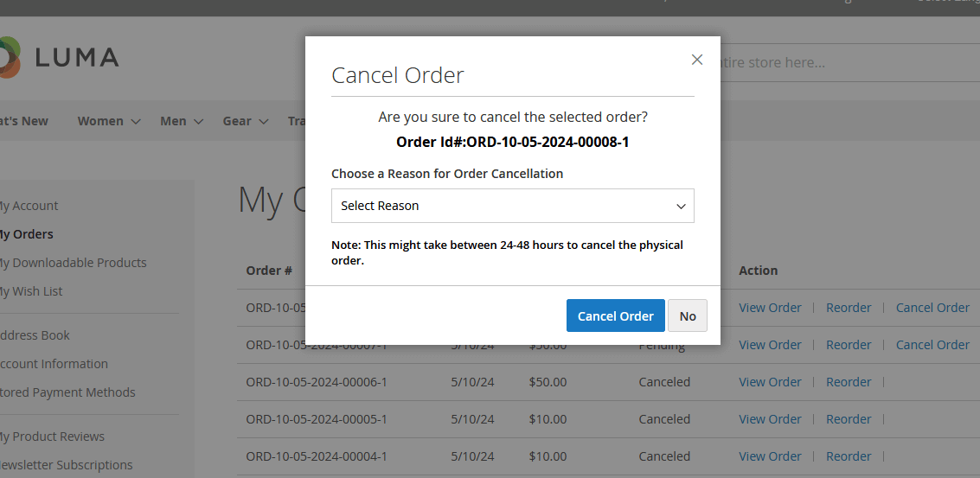Expand the Men menu chevron

[198, 122]
